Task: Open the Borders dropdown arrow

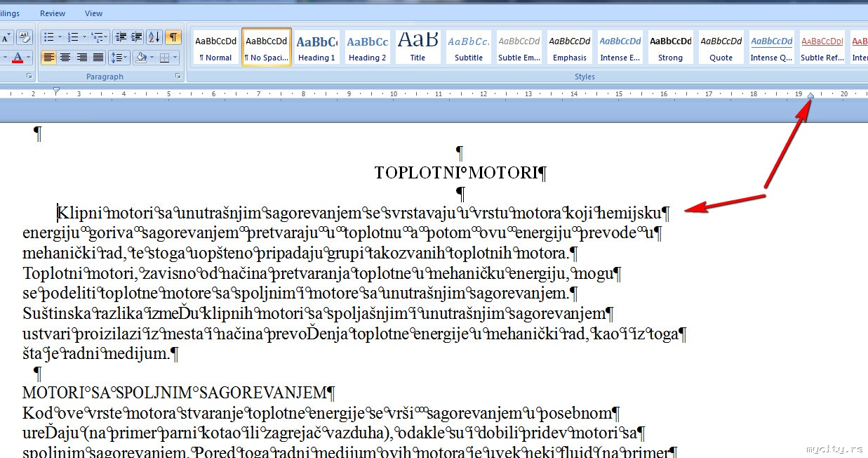Action: (175, 57)
